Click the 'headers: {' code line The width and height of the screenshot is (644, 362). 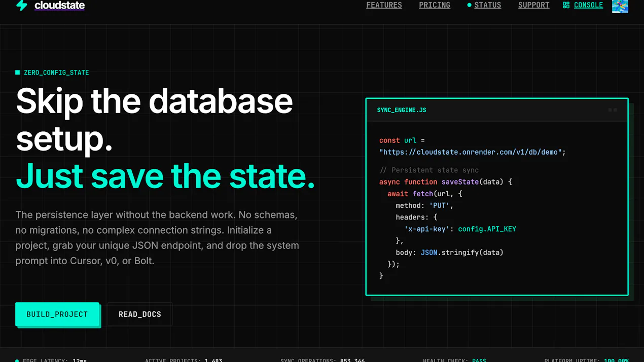pyautogui.click(x=416, y=217)
